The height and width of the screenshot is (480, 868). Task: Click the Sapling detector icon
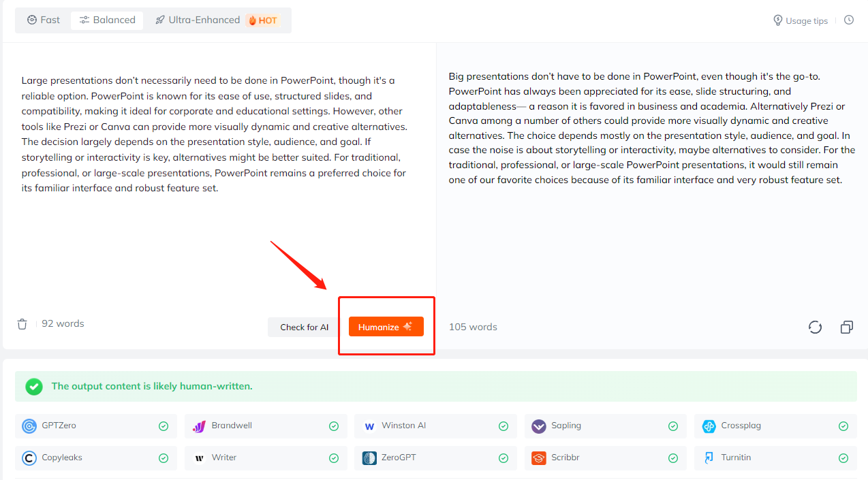(539, 426)
